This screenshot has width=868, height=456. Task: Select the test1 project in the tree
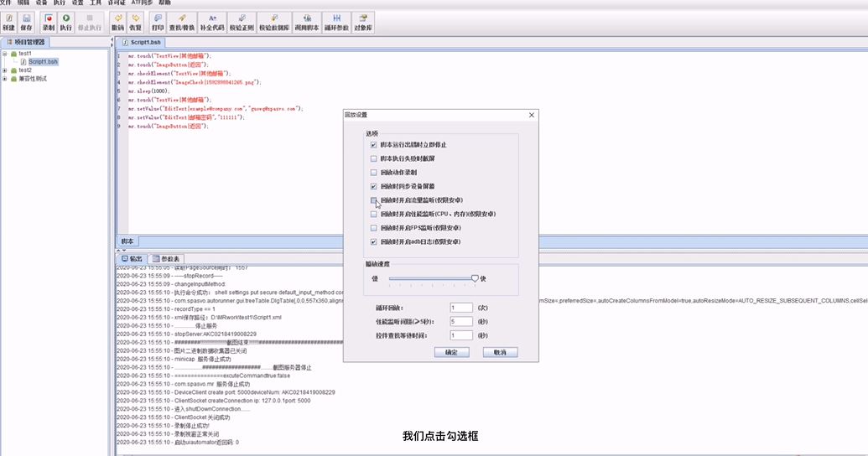tap(25, 54)
